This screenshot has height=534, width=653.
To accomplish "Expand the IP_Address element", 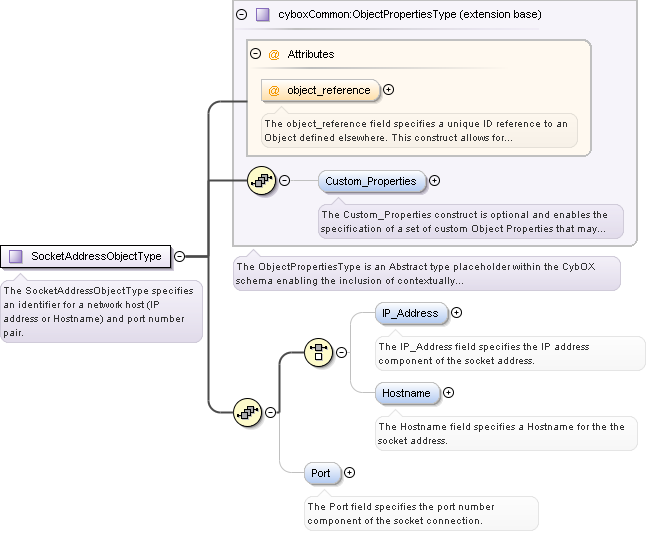I will 457,312.
